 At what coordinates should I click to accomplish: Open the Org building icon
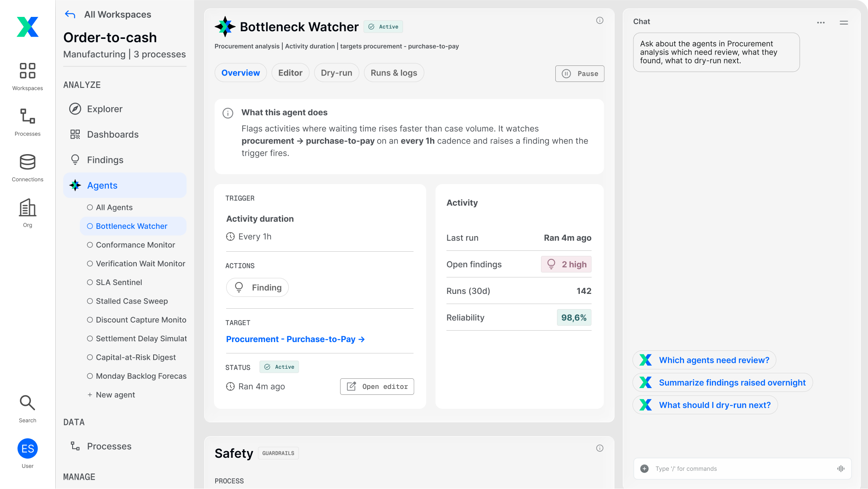point(27,213)
